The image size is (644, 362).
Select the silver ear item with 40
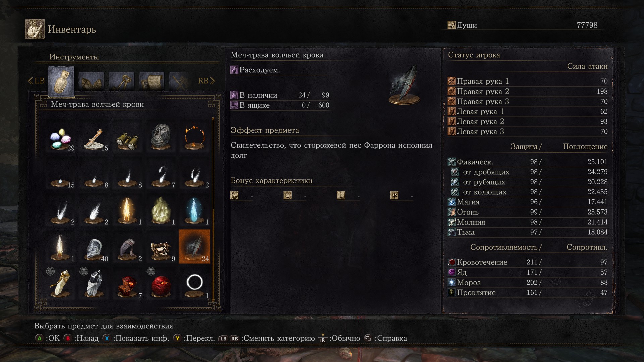tap(94, 249)
